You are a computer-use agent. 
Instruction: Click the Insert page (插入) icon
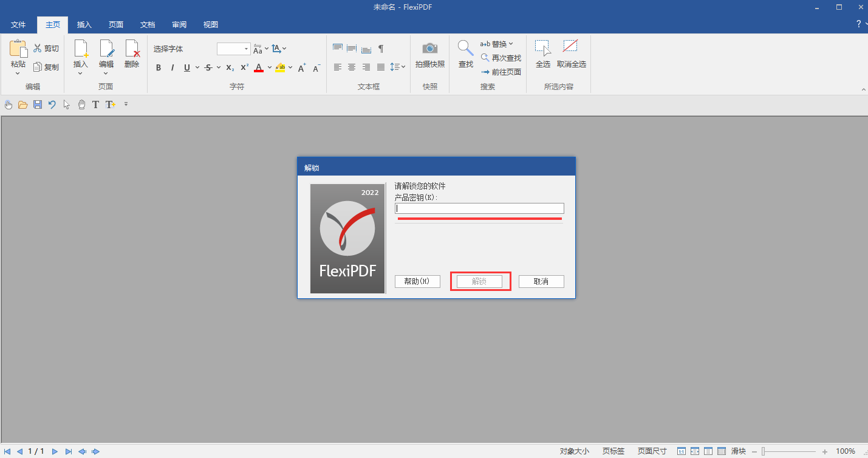point(81,49)
